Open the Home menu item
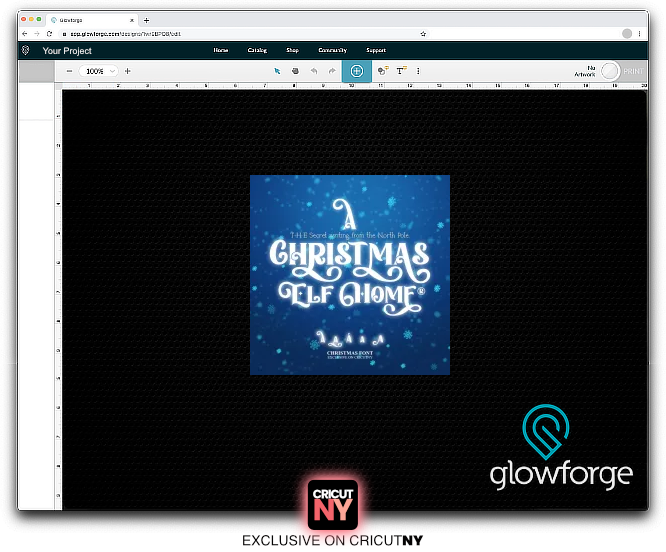The image size is (666, 552). (221, 50)
